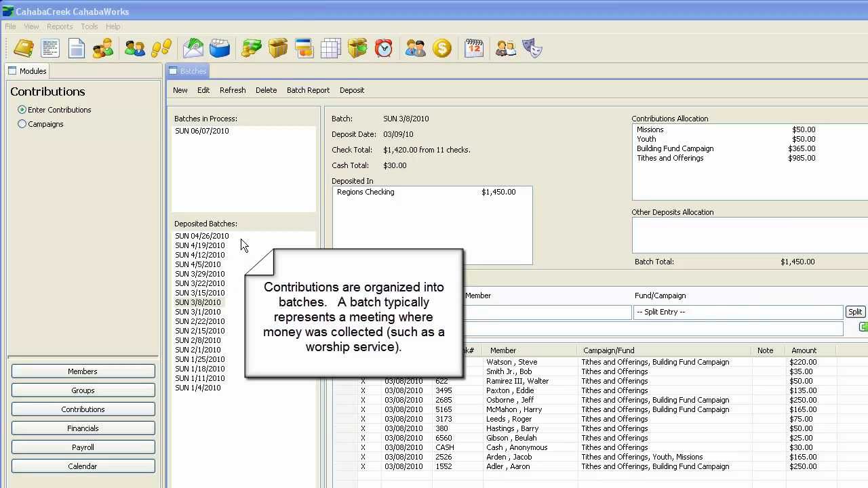Click the family members toolbar icon
The image size is (868, 488).
click(x=103, y=48)
